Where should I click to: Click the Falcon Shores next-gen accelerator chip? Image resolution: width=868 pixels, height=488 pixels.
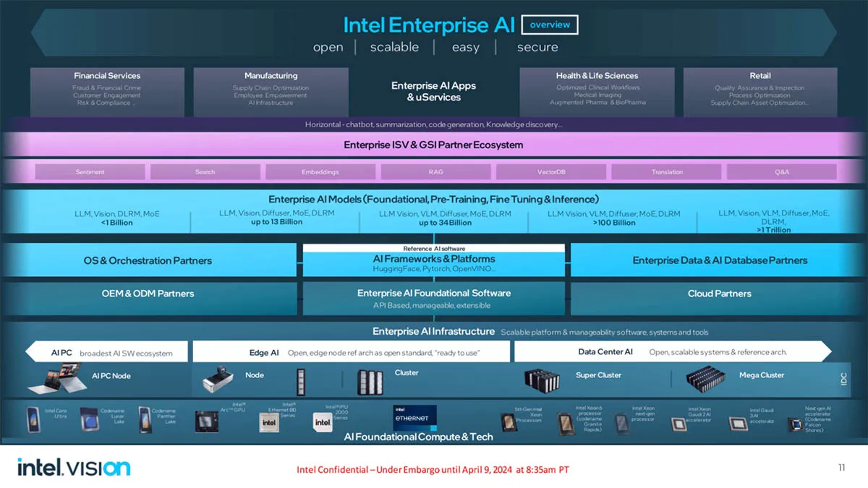795,425
